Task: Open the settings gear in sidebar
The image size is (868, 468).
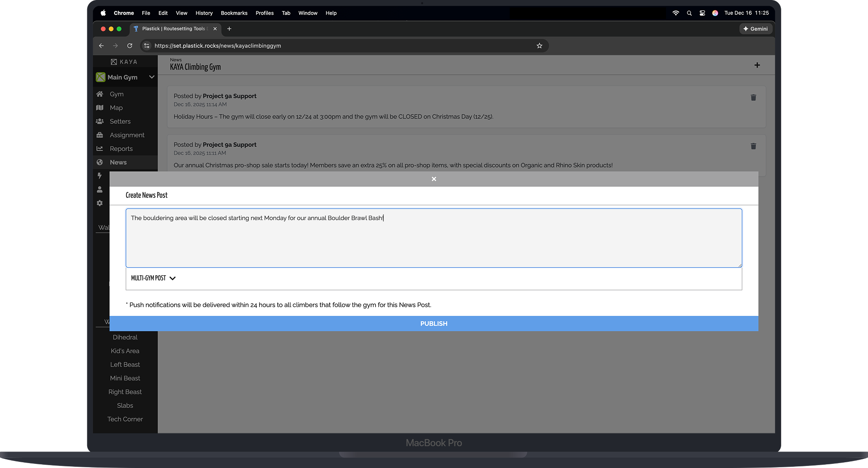Action: (x=100, y=203)
